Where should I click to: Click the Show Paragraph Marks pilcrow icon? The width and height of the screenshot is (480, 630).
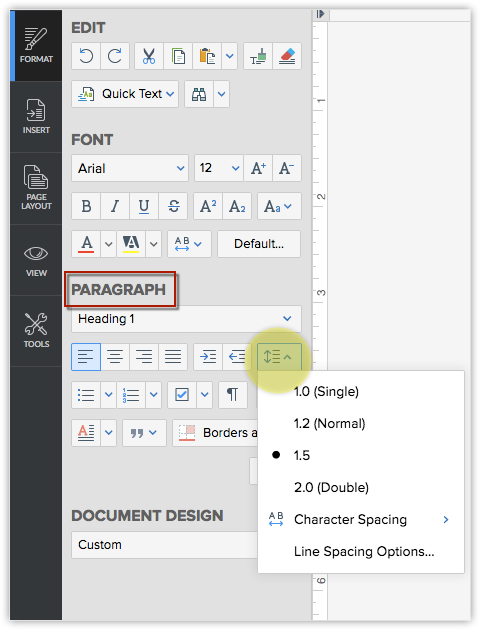pos(233,395)
